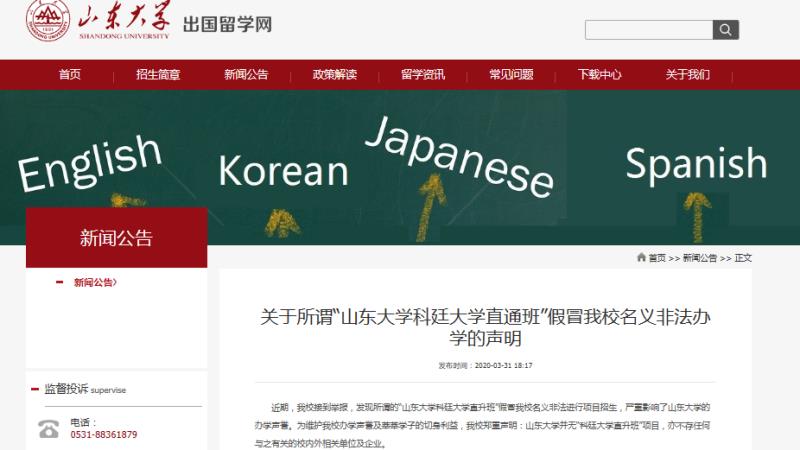
Task: Click the search magnifier icon
Action: coord(725,30)
